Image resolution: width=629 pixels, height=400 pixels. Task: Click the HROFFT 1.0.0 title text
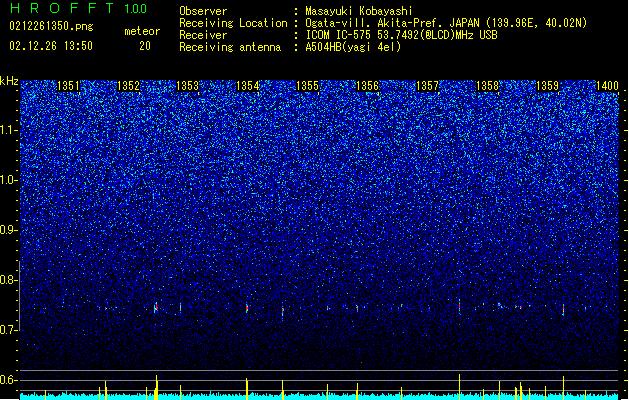click(78, 8)
